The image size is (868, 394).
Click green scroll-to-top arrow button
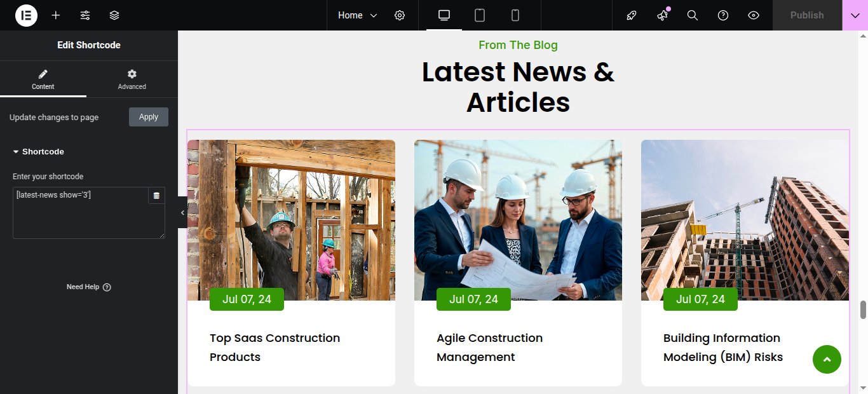coord(827,360)
